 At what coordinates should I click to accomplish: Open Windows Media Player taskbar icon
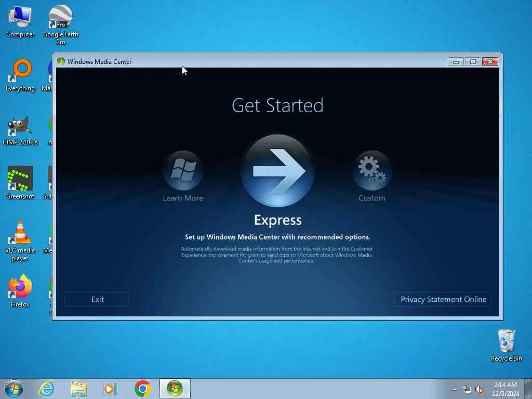tap(110, 389)
